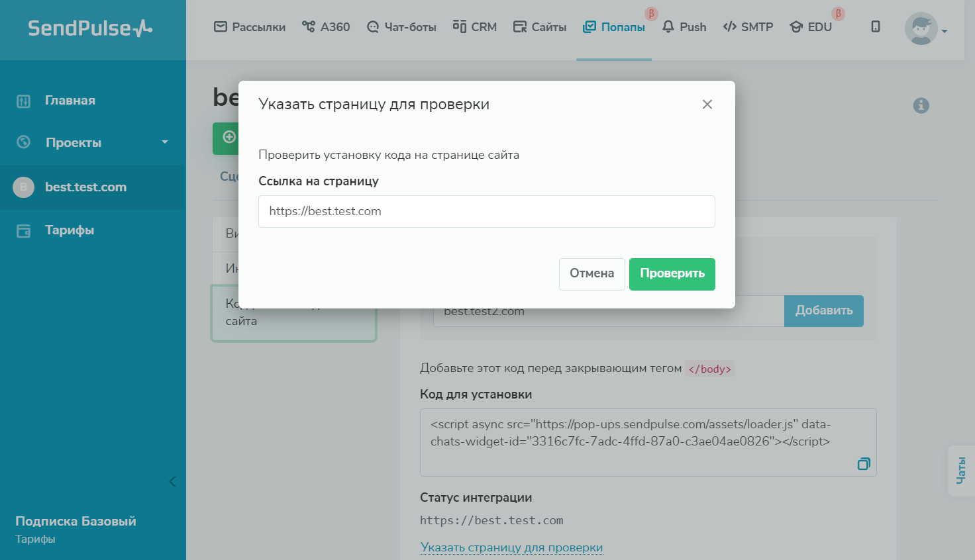Image resolution: width=975 pixels, height=560 pixels.
Task: Open the CRM section
Action: tap(475, 27)
